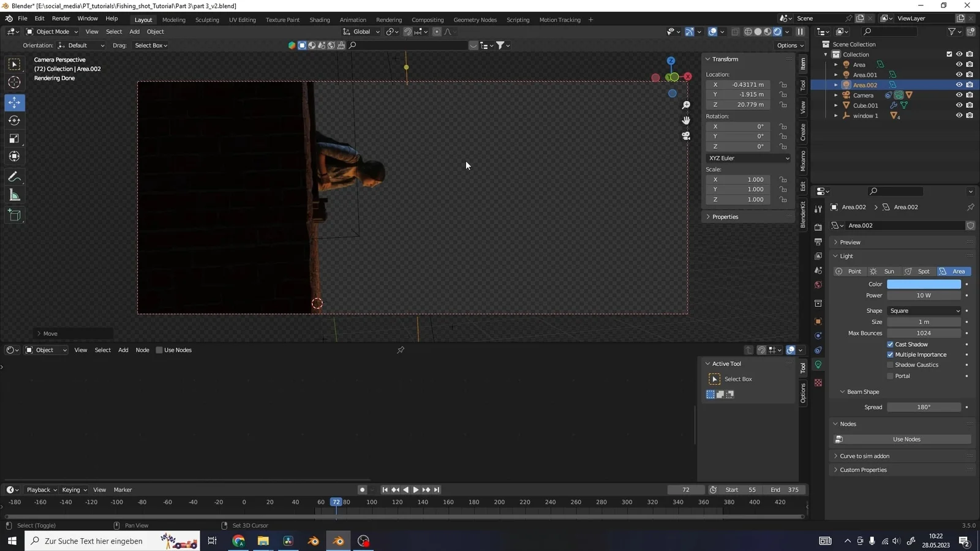The height and width of the screenshot is (551, 980).
Task: Open the Options dropdown in the viewport header
Action: click(790, 45)
